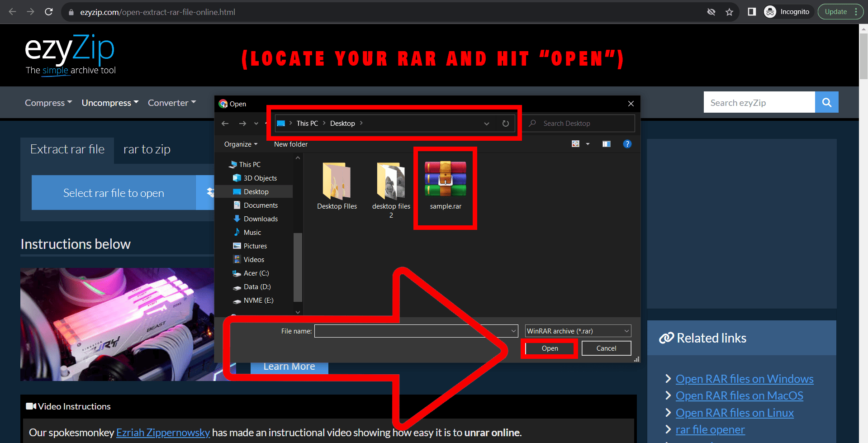
Task: Click the eye icon to hide browser images
Action: (x=711, y=12)
